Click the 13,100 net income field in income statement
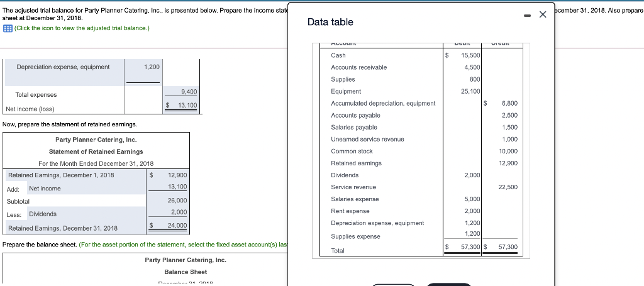 point(182,106)
